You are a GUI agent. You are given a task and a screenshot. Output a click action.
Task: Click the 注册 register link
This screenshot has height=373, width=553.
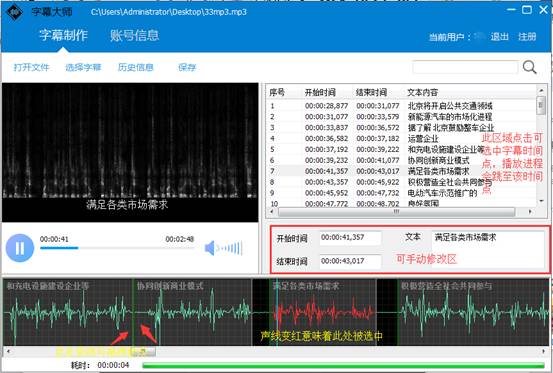(x=527, y=37)
